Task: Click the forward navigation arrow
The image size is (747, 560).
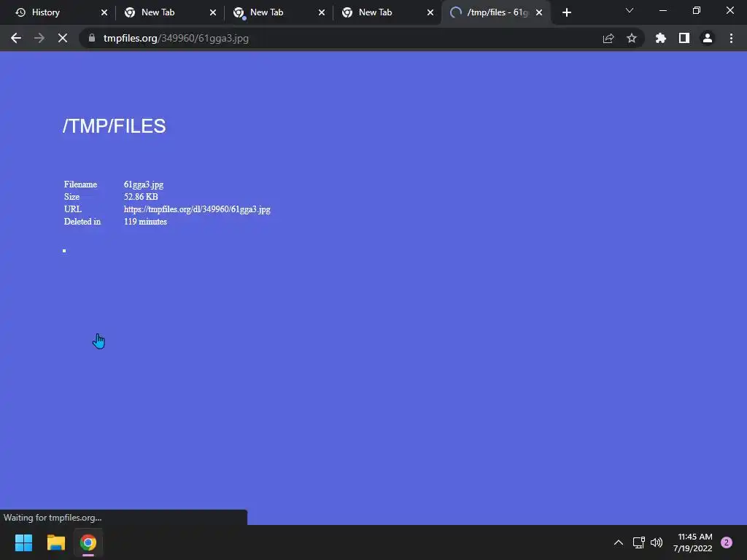Action: click(x=39, y=38)
